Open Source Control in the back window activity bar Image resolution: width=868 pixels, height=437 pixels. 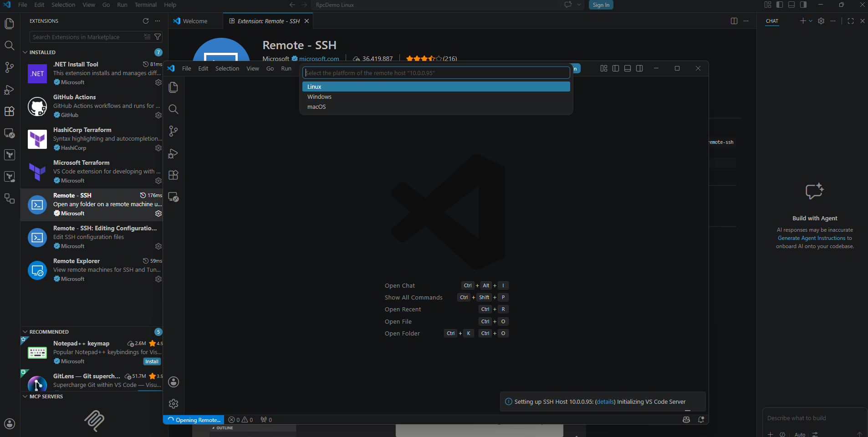pos(9,67)
